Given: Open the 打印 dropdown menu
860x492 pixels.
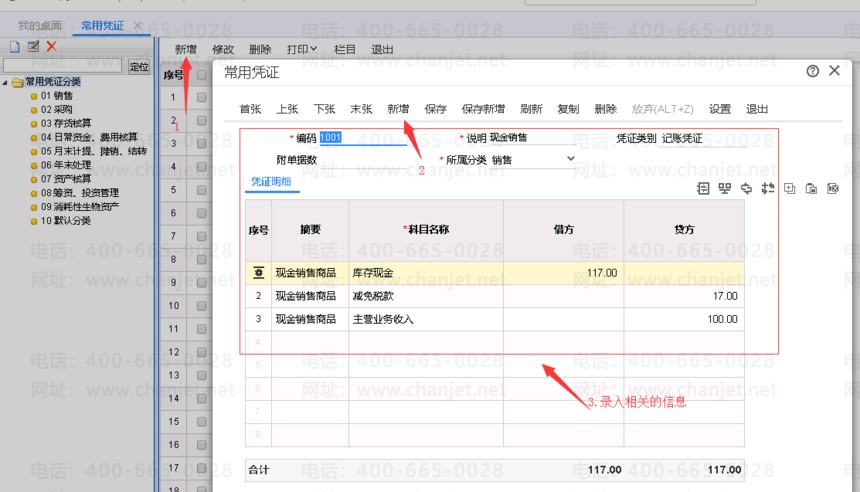Looking at the screenshot, I should [301, 49].
